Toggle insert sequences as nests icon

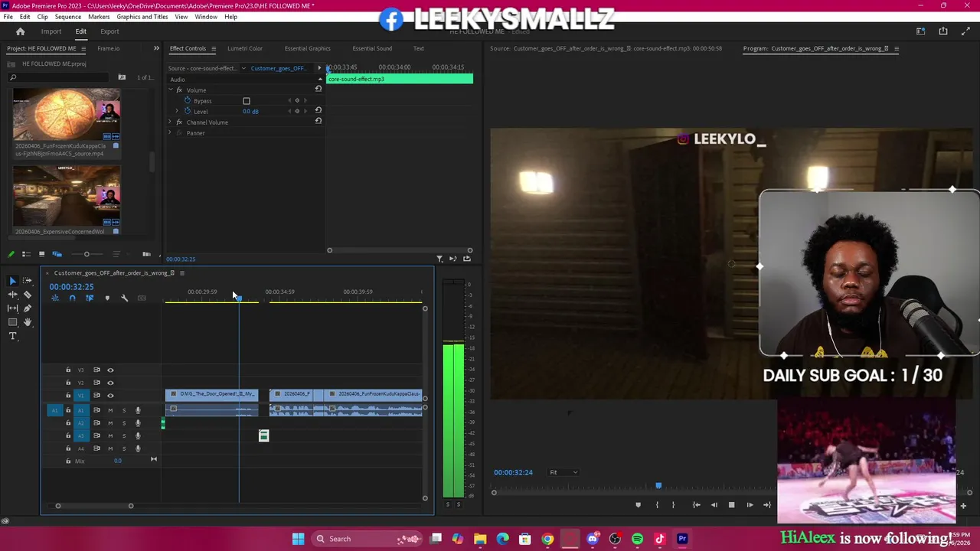click(55, 298)
